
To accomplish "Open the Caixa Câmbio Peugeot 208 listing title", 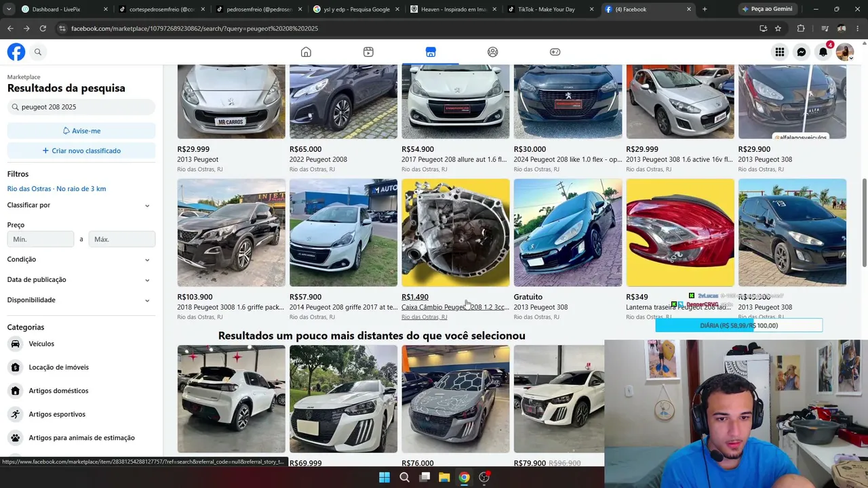I will 455,307.
